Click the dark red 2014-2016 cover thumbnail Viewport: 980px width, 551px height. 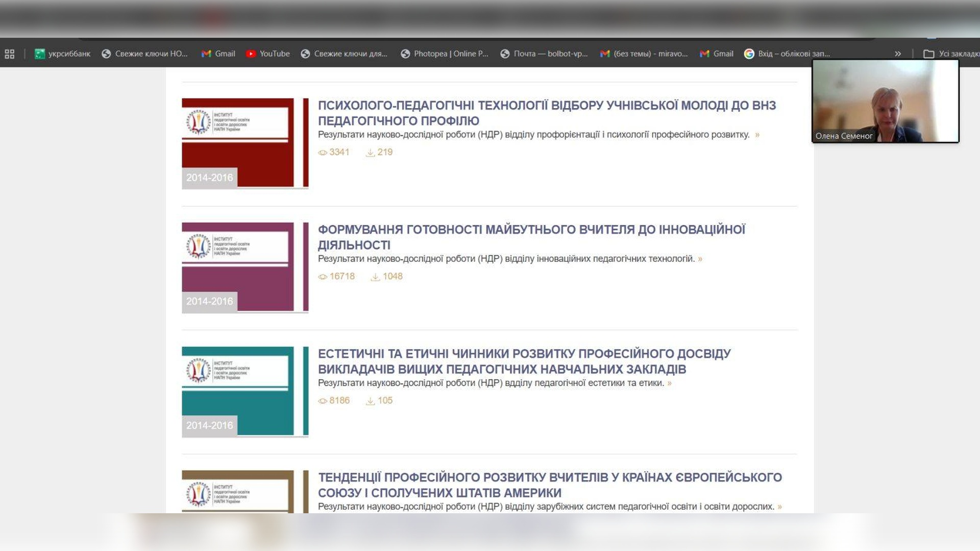(x=245, y=143)
